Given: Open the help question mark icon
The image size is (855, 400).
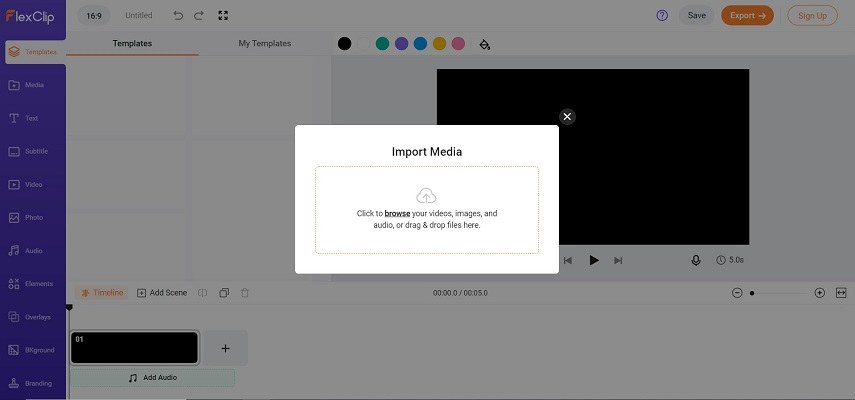Looking at the screenshot, I should pos(662,16).
